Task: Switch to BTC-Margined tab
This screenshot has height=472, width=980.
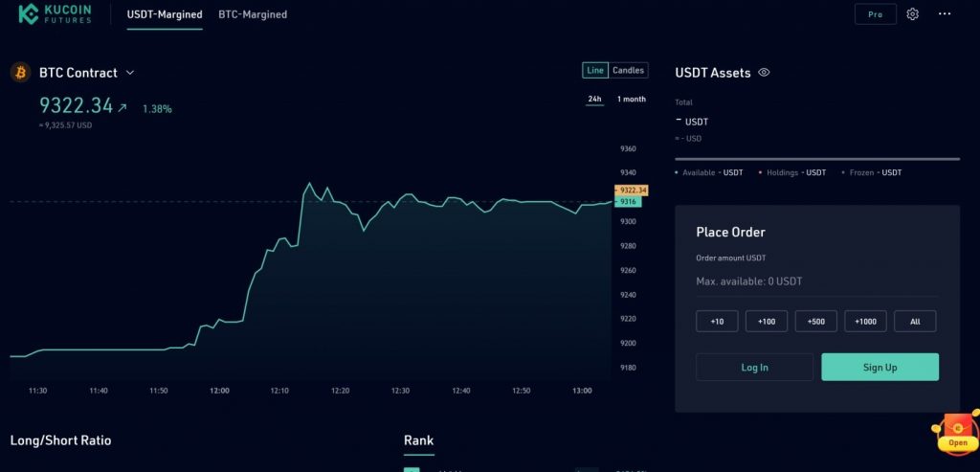Action: tap(253, 14)
